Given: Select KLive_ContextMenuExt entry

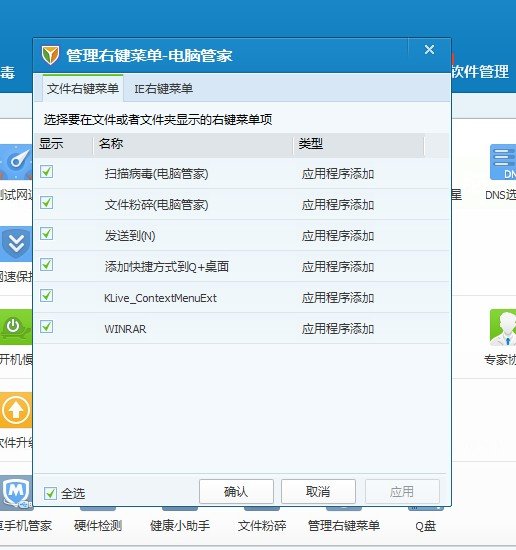Looking at the screenshot, I should pyautogui.click(x=160, y=298).
